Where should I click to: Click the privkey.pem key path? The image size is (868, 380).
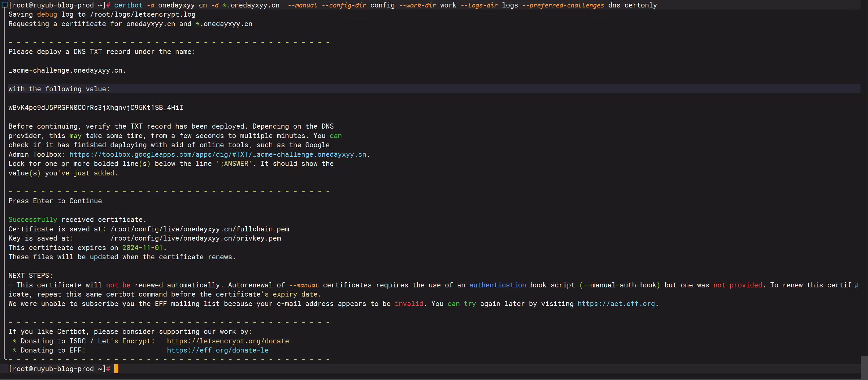click(196, 238)
